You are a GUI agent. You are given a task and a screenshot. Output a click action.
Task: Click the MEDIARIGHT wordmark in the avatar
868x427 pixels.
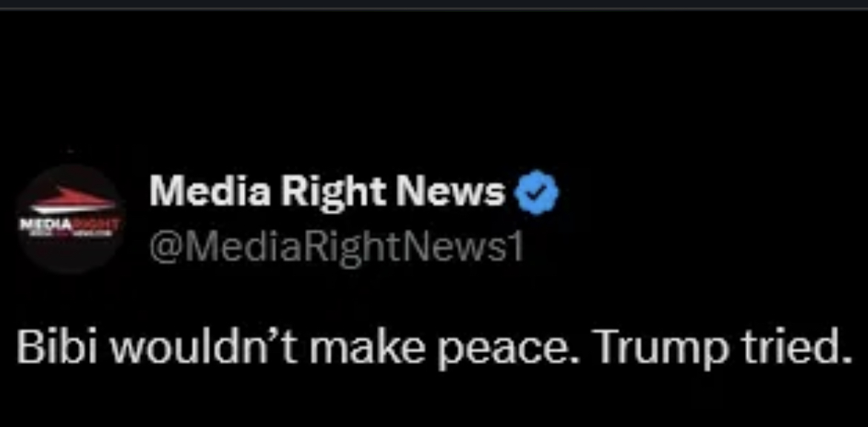(70, 227)
